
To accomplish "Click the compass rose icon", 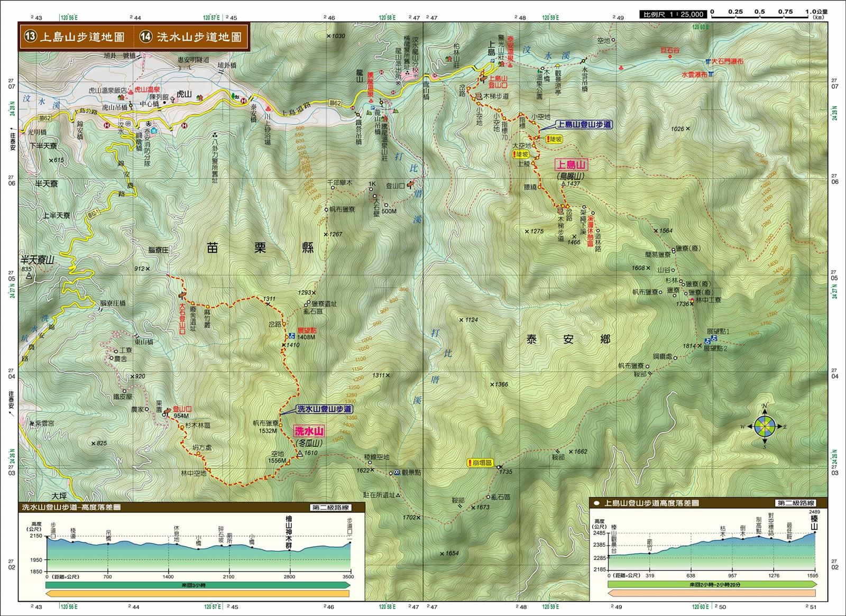I will point(765,426).
